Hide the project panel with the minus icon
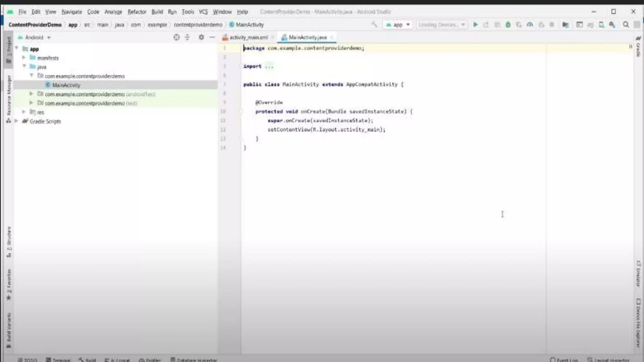The image size is (644, 362). (x=212, y=37)
